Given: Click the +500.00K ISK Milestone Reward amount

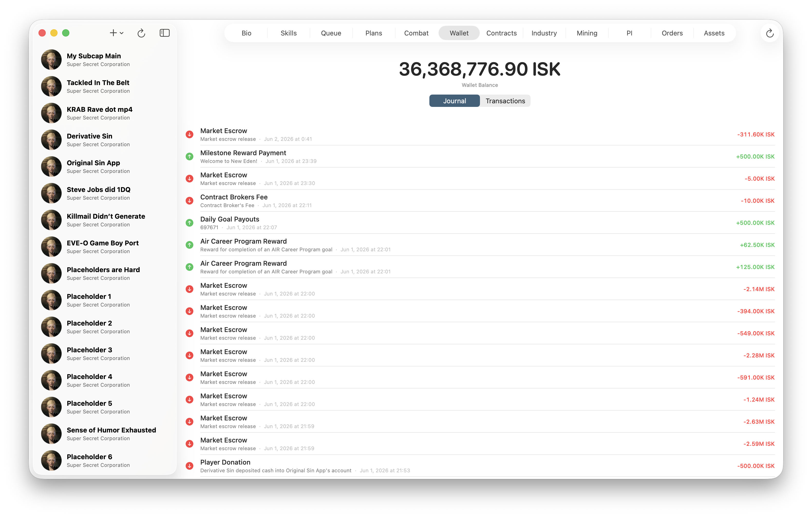Looking at the screenshot, I should (x=755, y=156).
